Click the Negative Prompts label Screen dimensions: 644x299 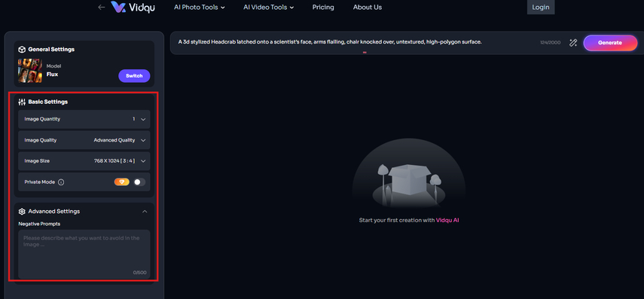39,224
